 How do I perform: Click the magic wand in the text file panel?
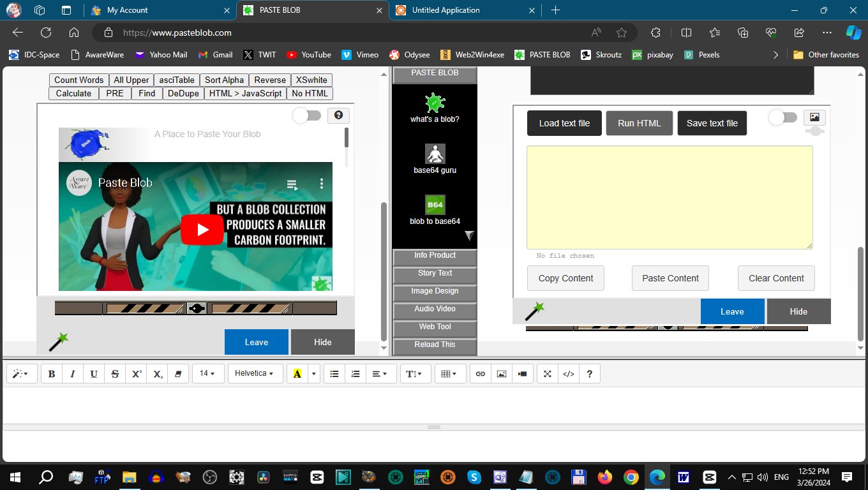(535, 311)
